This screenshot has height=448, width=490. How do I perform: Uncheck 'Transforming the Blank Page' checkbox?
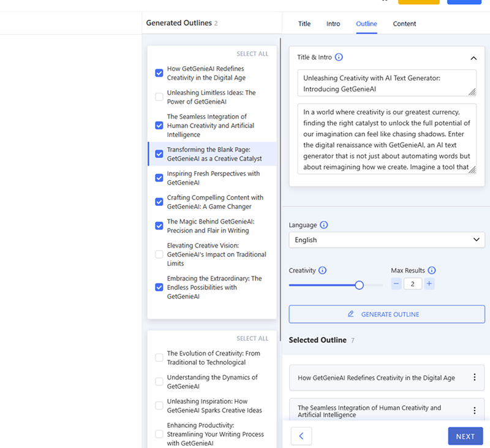click(x=159, y=154)
